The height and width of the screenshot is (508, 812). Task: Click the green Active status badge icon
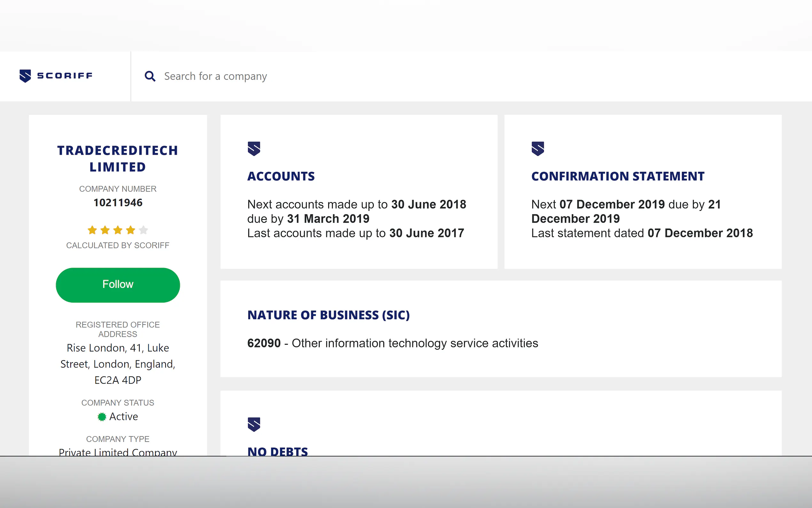tap(102, 417)
